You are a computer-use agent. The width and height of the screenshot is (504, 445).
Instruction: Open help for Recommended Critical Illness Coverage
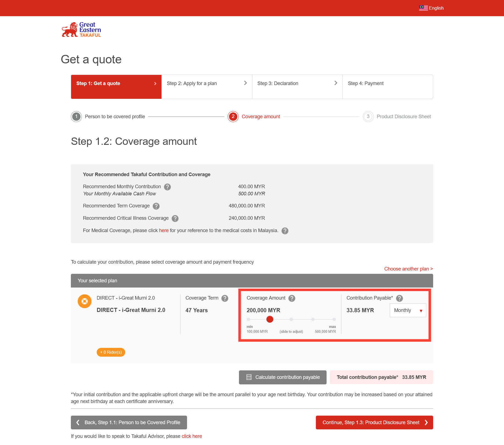[x=175, y=218]
